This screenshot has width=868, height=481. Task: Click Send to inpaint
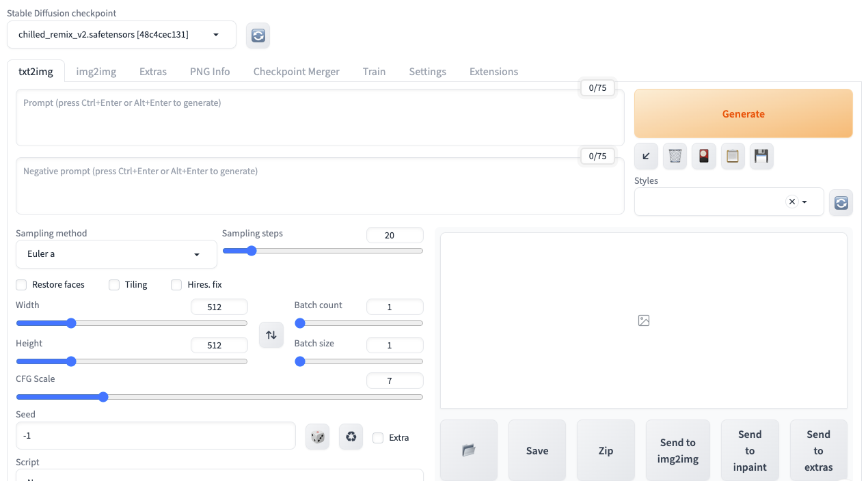[750, 450]
